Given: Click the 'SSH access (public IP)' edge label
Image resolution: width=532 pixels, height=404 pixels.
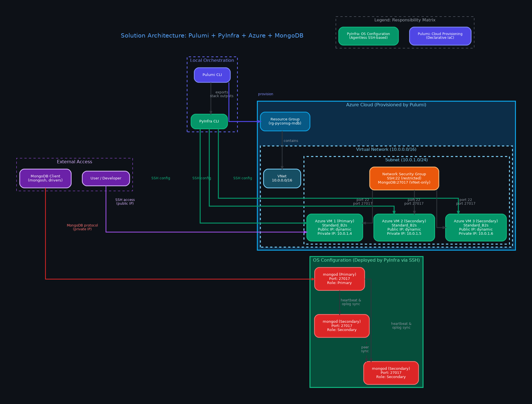Looking at the screenshot, I should pos(125,202).
